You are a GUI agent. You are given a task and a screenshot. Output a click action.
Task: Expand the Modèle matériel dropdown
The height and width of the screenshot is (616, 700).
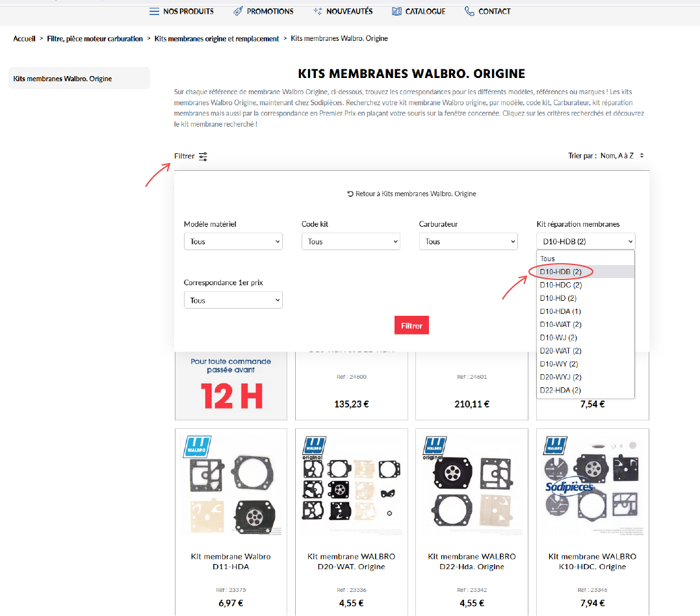point(233,242)
